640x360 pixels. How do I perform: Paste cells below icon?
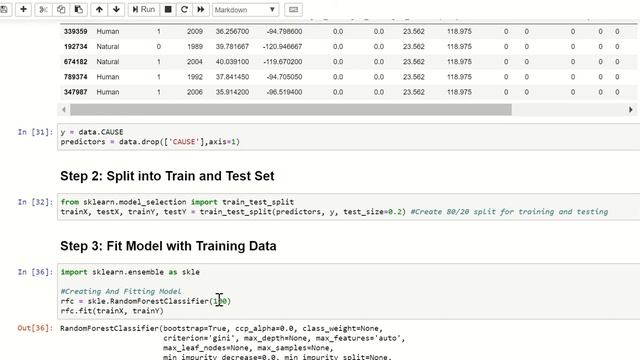click(78, 9)
